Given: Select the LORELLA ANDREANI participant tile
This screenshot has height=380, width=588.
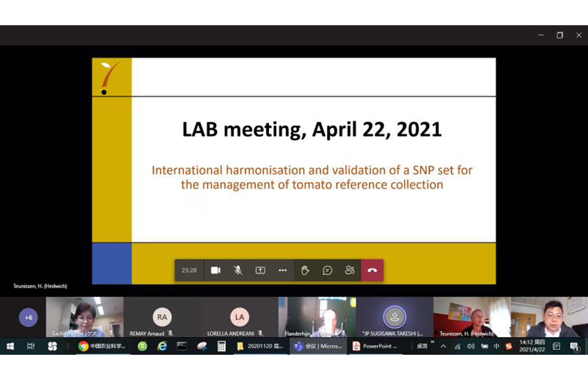Looking at the screenshot, I should point(239,317).
